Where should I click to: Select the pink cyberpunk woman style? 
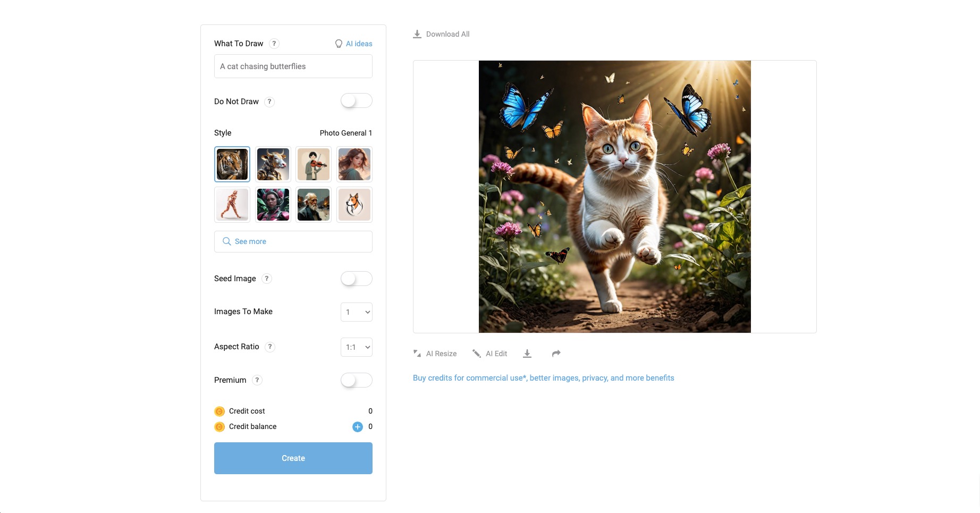click(273, 205)
